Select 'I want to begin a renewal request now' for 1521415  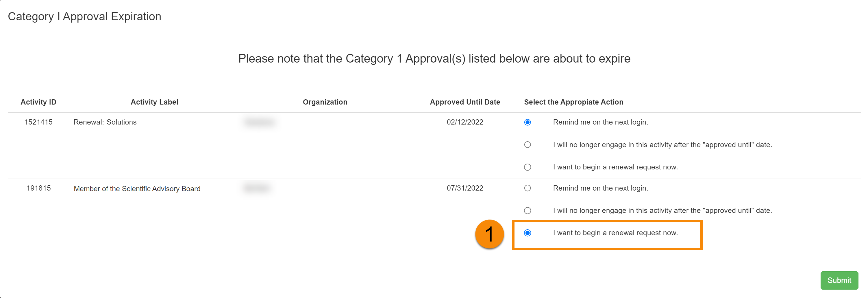pos(528,167)
